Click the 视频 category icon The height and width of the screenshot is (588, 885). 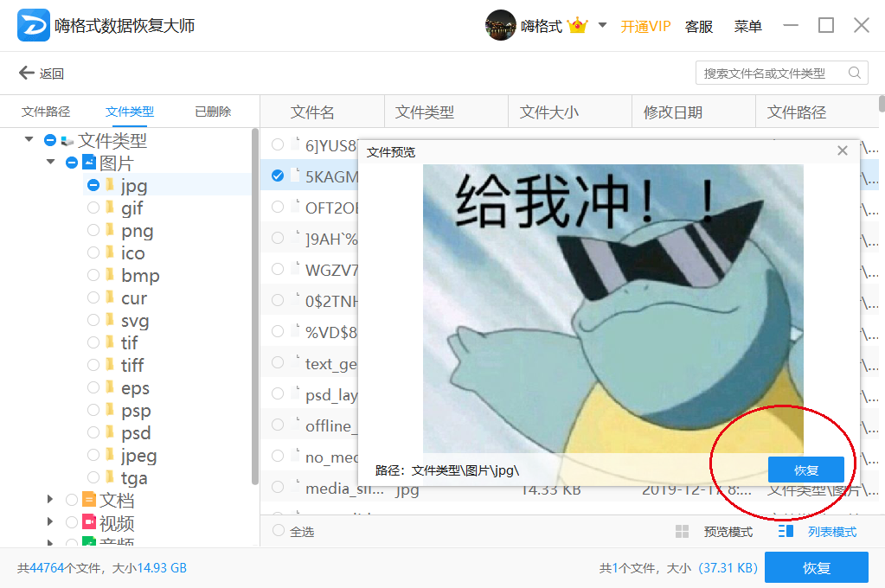(x=89, y=521)
